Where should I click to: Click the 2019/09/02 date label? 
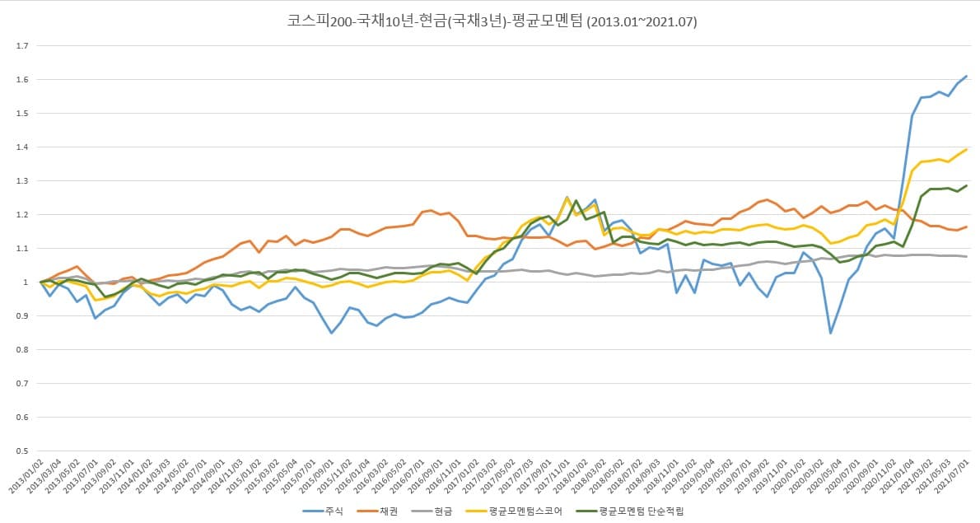point(753,476)
